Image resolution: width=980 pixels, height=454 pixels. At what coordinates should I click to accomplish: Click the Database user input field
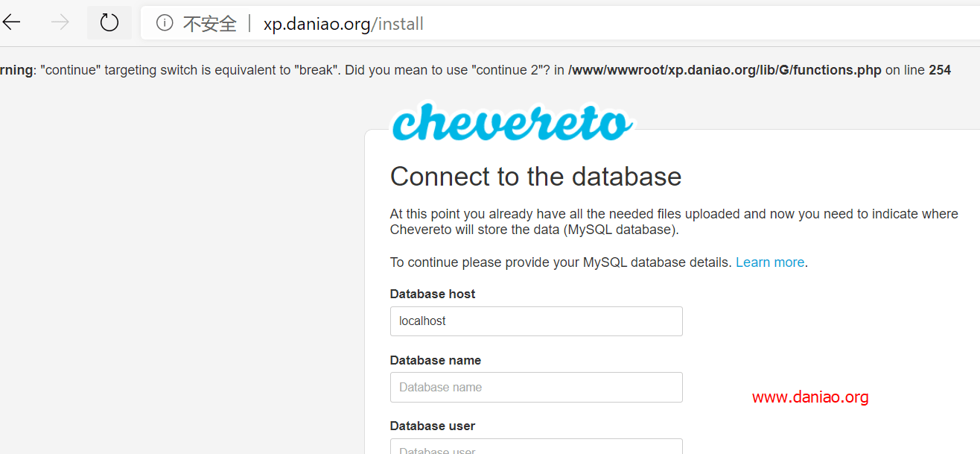pyautogui.click(x=536, y=447)
